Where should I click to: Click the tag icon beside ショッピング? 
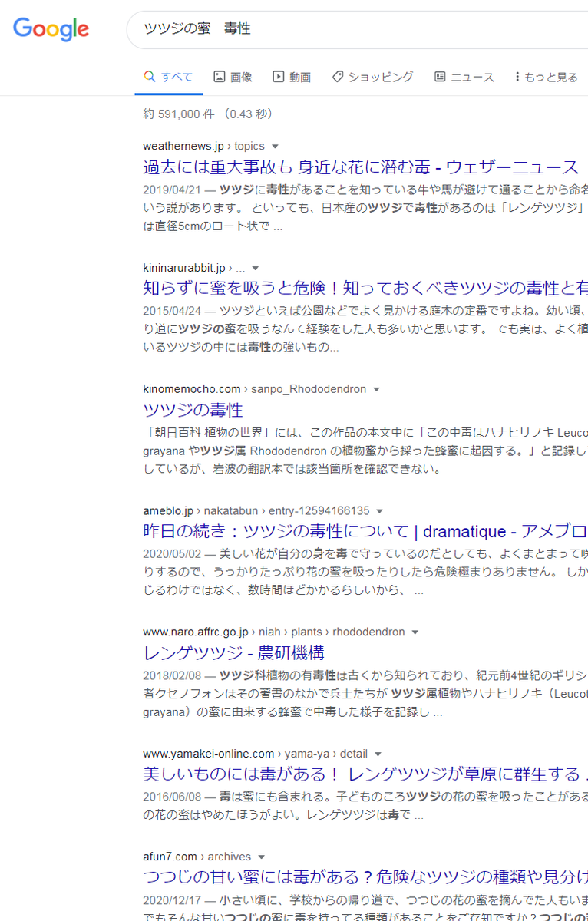337,77
